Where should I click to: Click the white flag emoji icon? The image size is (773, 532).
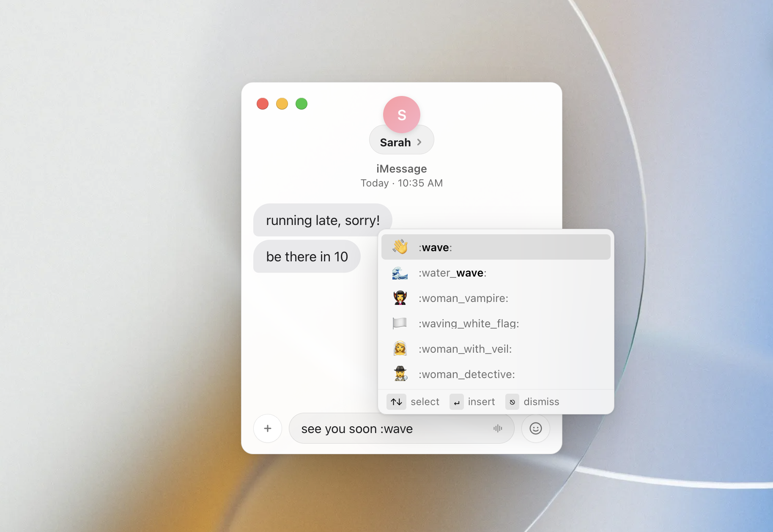coord(400,323)
